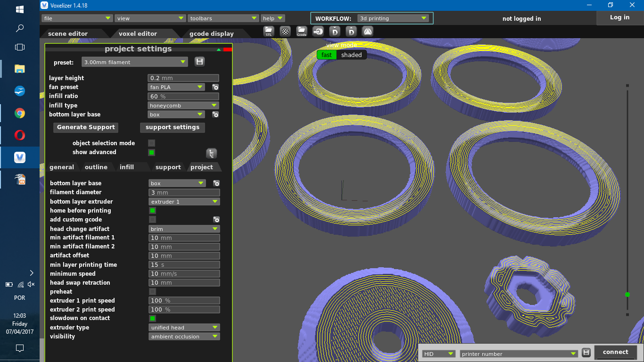Click the rounded triangle toolbar icon
The image size is (644, 362).
pos(368,32)
